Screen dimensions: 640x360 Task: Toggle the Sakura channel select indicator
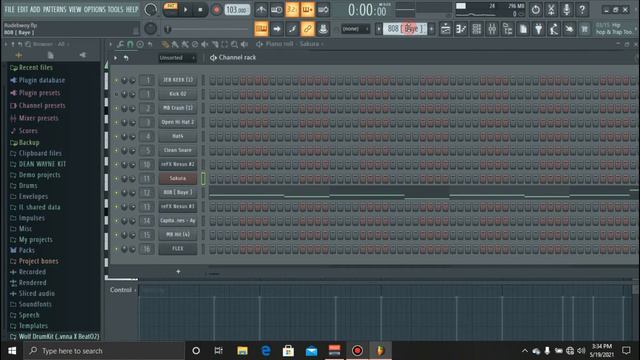tap(203, 178)
